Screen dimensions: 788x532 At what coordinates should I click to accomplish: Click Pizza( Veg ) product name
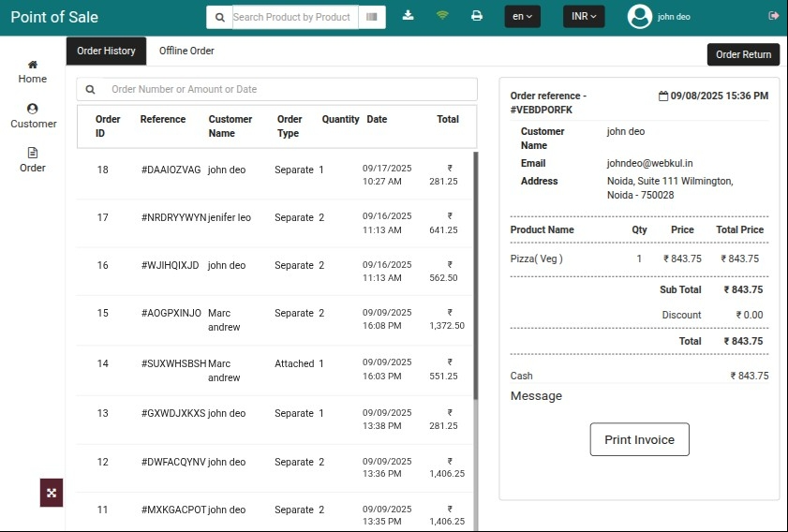(x=536, y=259)
